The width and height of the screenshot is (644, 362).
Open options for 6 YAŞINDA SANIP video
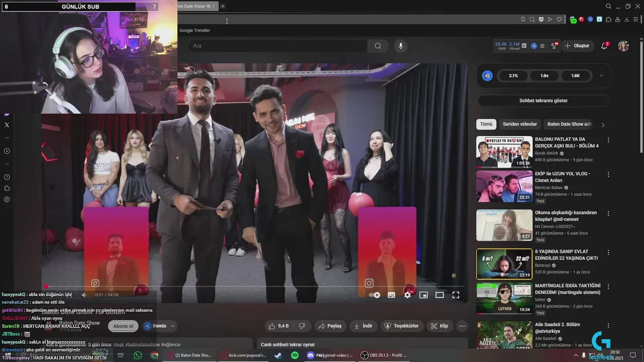[608, 252]
